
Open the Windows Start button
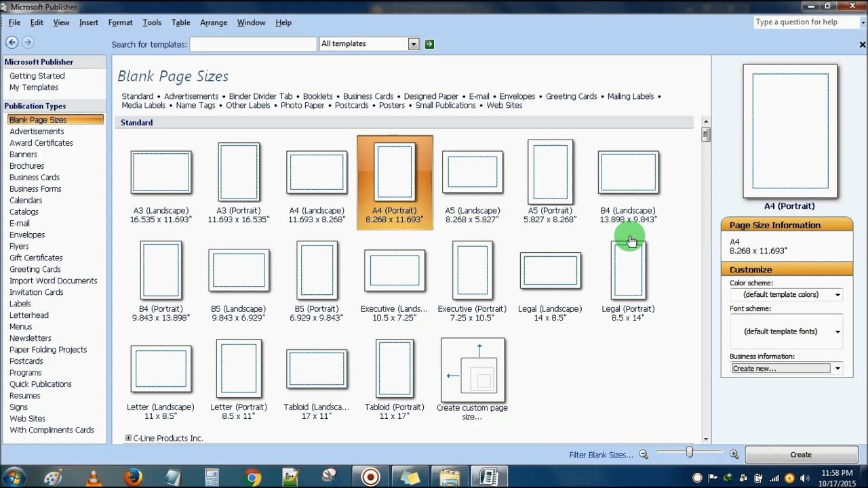[14, 476]
